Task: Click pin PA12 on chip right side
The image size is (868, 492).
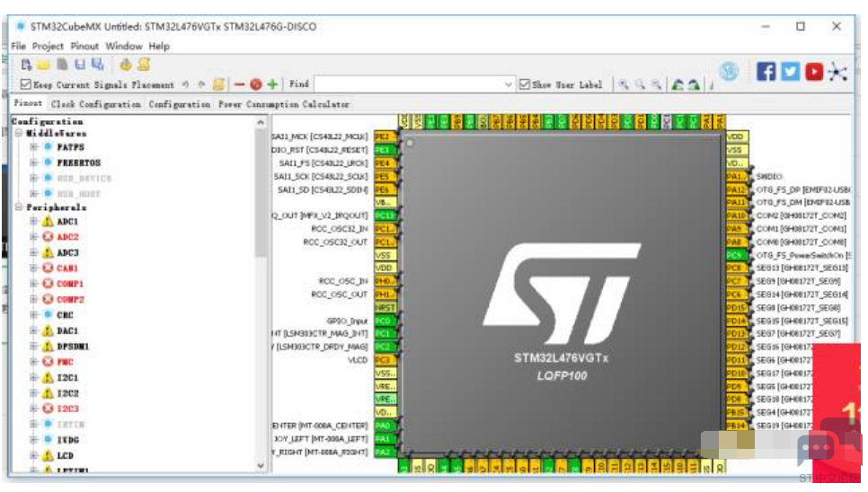Action: tap(736, 189)
